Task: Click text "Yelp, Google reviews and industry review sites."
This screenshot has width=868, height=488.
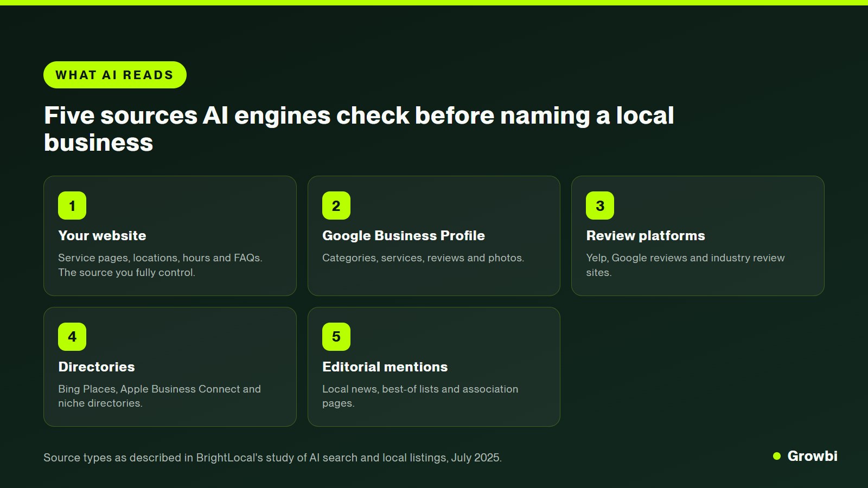Action: pyautogui.click(x=686, y=265)
